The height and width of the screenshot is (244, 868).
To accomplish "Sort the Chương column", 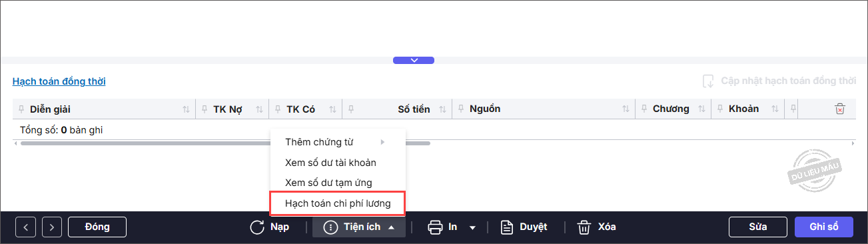I will point(701,109).
